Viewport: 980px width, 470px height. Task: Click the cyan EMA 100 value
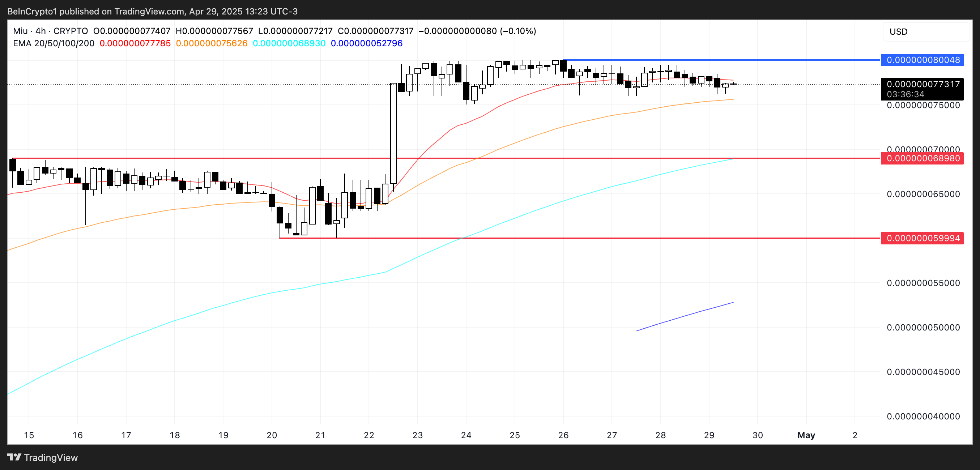(x=289, y=43)
